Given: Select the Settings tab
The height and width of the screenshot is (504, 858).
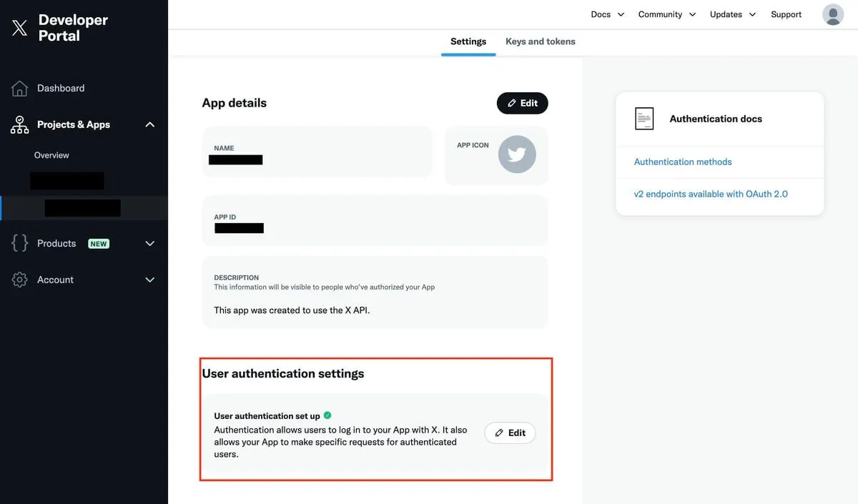Looking at the screenshot, I should click(x=468, y=41).
